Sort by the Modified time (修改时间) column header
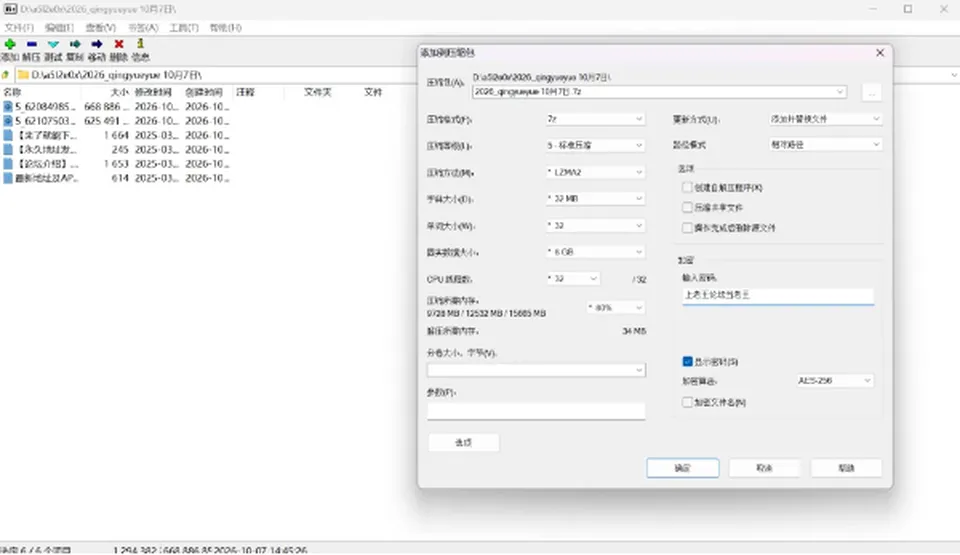Screen dimensions: 960x555 (x=153, y=92)
